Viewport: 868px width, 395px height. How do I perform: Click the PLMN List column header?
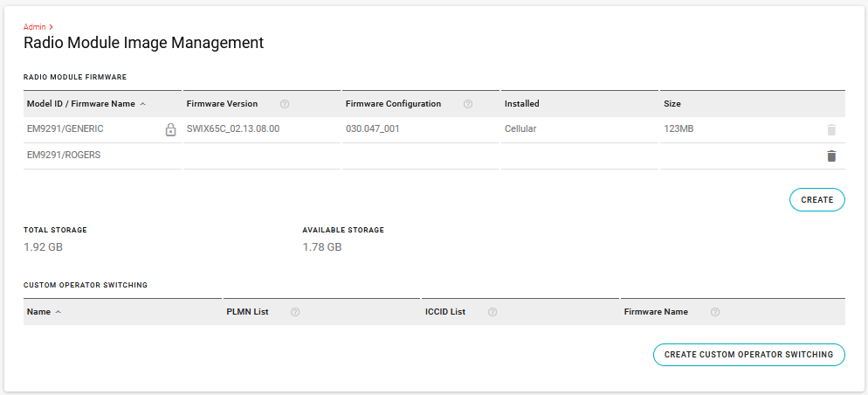point(247,312)
